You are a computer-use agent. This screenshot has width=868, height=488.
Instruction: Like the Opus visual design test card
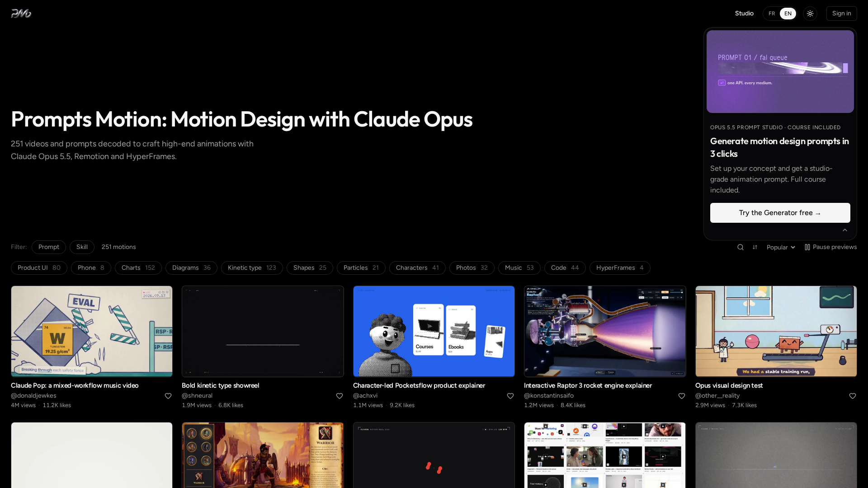[x=853, y=396]
